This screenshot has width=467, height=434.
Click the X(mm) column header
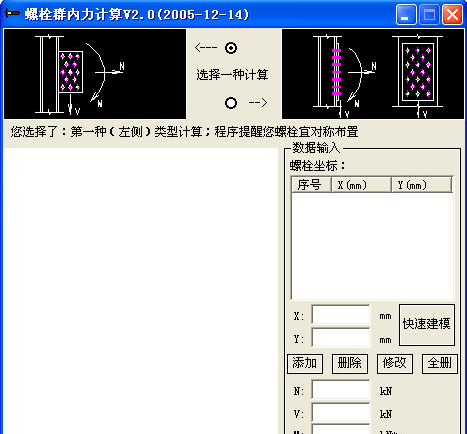361,185
